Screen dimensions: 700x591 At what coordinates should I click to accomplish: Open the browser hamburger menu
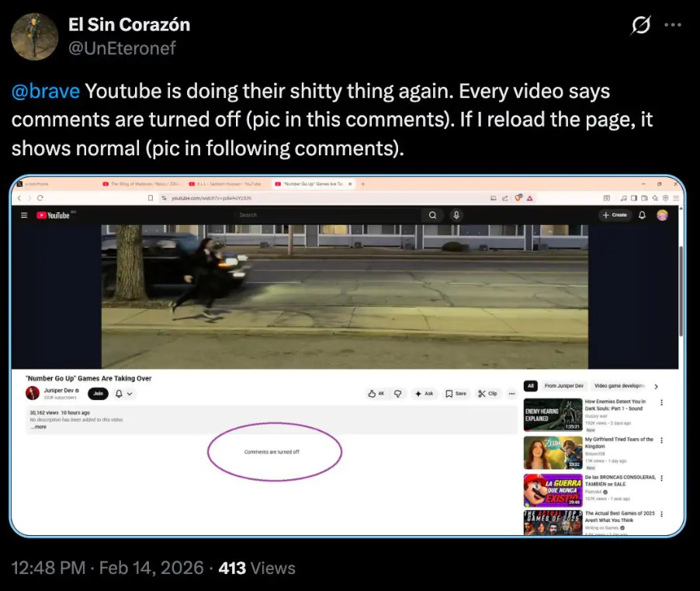(676, 198)
